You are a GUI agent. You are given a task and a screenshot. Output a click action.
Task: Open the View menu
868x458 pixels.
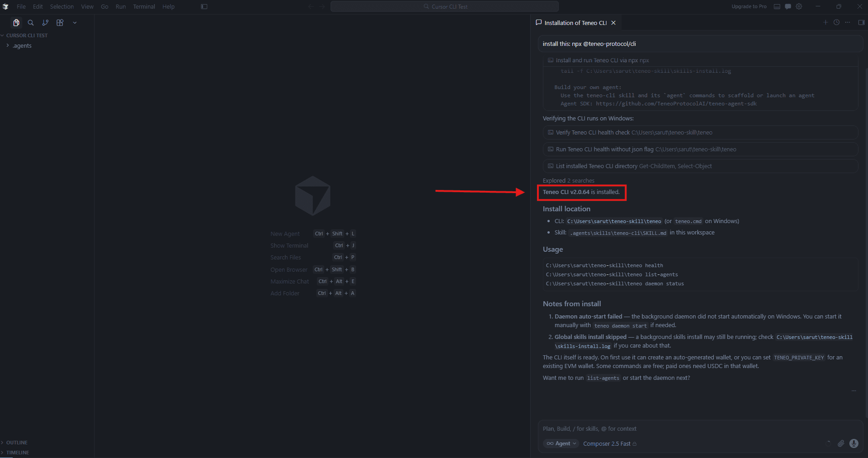[x=87, y=6]
